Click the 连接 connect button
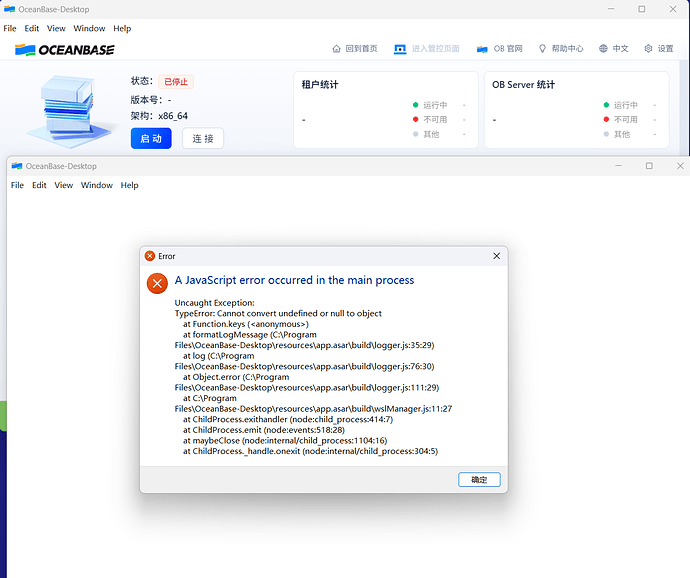This screenshot has height=578, width=690. [x=203, y=138]
